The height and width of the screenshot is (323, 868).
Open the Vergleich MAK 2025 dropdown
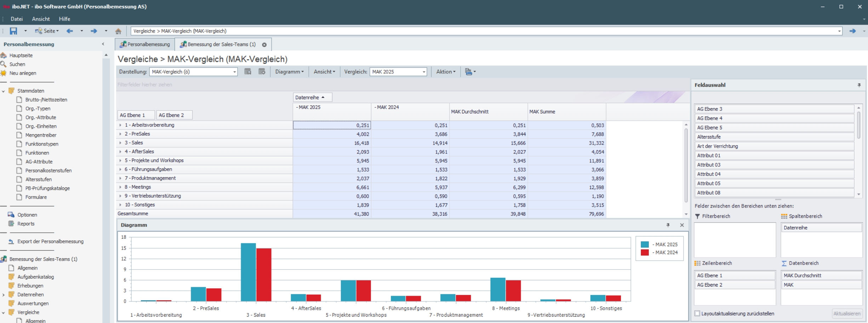tap(424, 72)
